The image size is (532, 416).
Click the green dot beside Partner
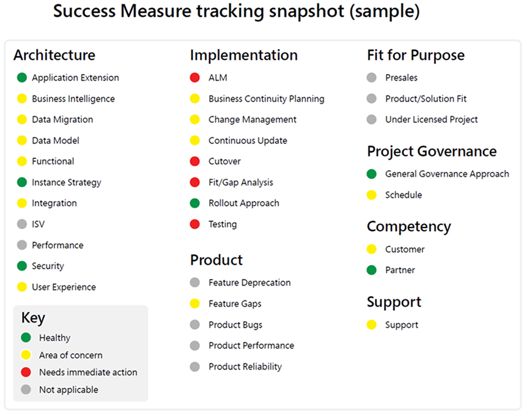tap(372, 270)
